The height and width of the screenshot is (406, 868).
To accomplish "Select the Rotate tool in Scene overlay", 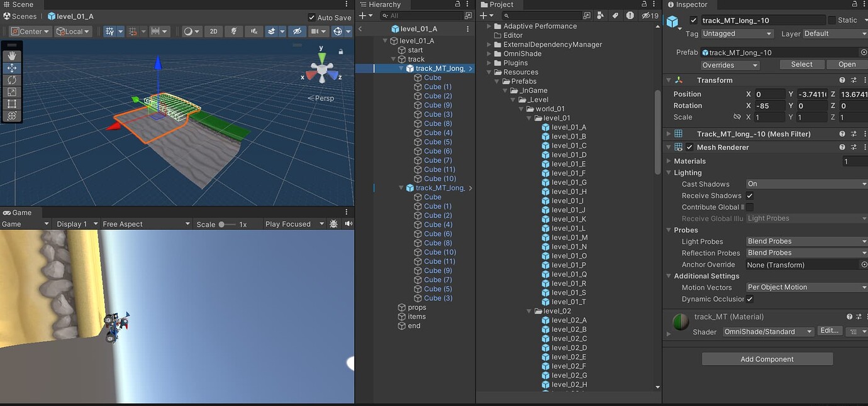I will click(11, 80).
